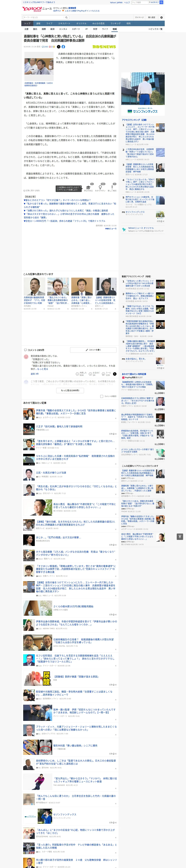Open マイページ link
The width and height of the screenshot is (186, 868).
(139, 17)
